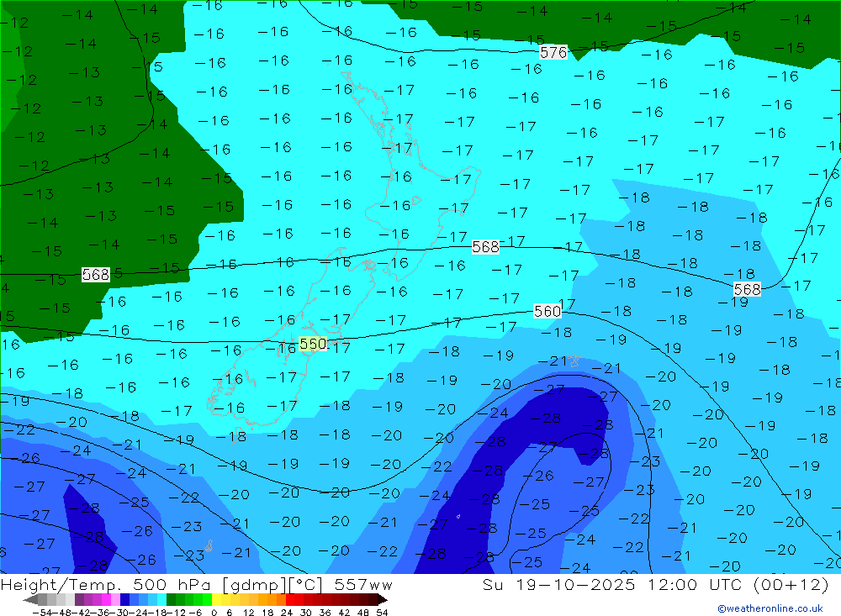Select the 568 label at far right
This screenshot has height=616, width=841.
point(747,289)
